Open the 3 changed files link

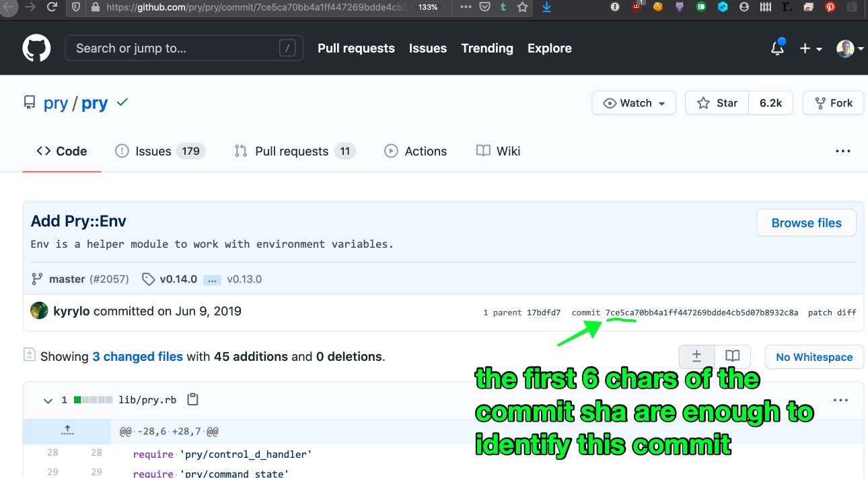[x=138, y=357]
